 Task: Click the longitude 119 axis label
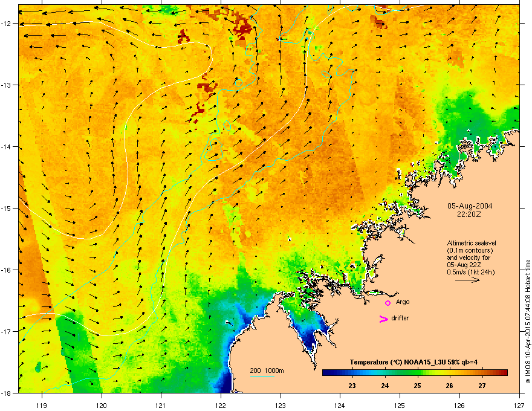click(42, 405)
